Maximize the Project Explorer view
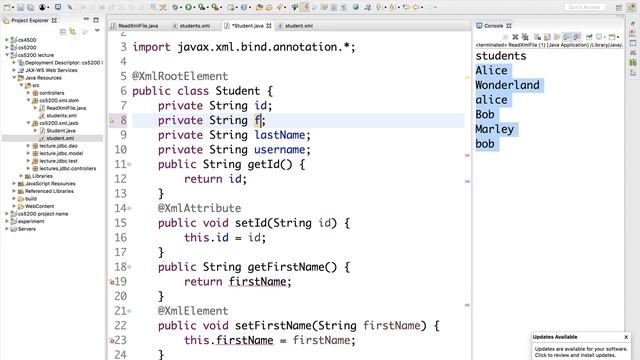The height and width of the screenshot is (360, 640). [x=96, y=20]
